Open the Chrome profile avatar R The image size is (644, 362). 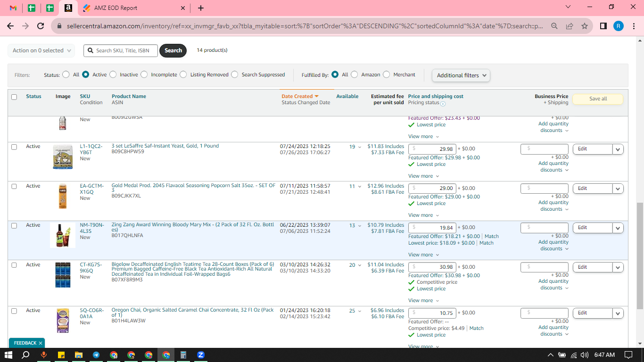[x=619, y=26]
